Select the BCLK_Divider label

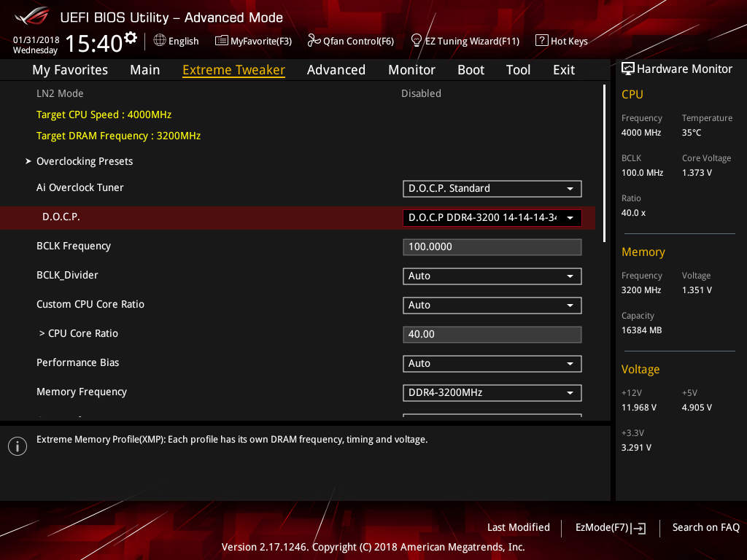pos(67,275)
